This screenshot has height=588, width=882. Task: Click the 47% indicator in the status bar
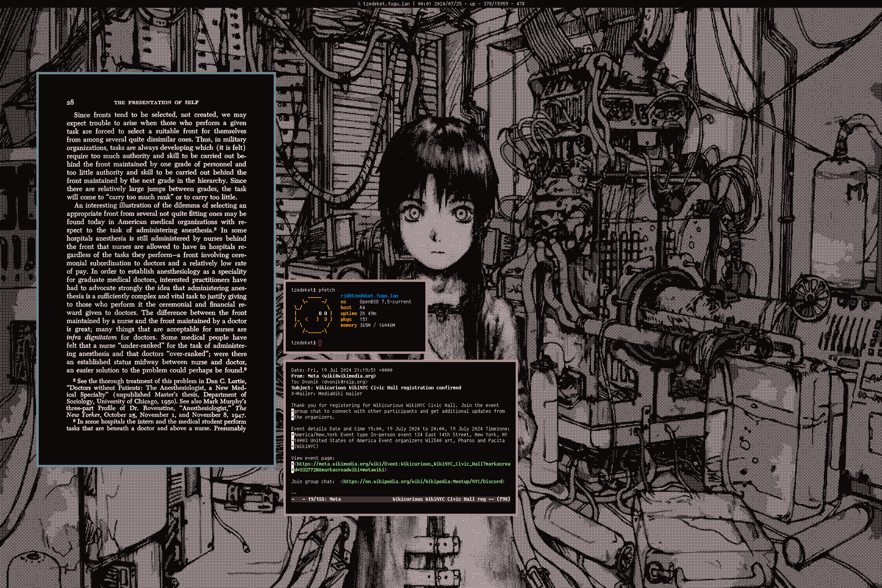coord(520,4)
